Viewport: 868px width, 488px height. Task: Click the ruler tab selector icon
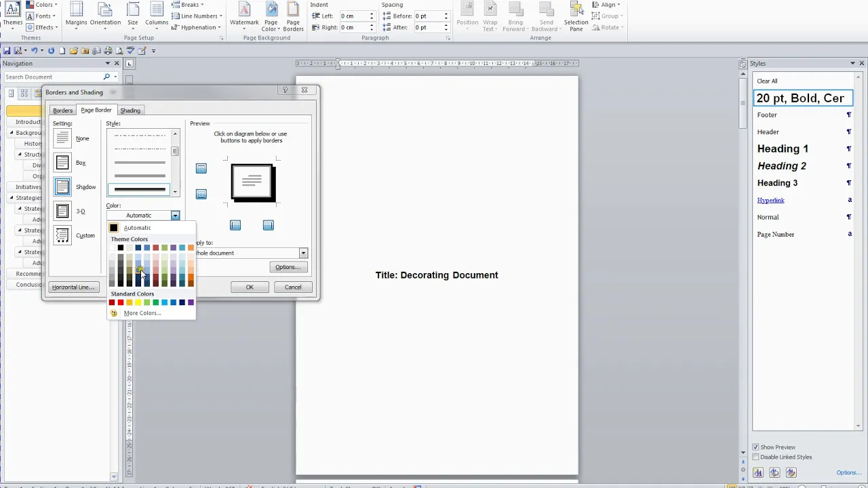click(130, 64)
